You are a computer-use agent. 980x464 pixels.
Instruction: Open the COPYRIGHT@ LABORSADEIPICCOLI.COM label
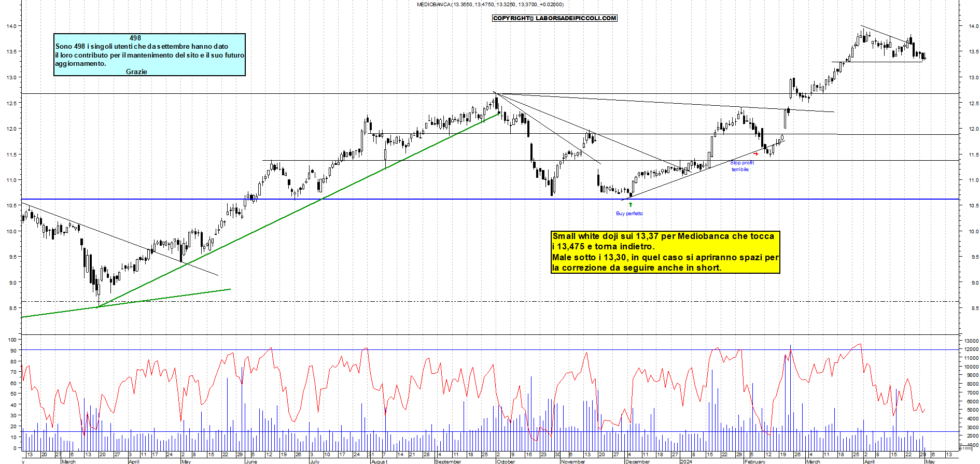tap(555, 18)
